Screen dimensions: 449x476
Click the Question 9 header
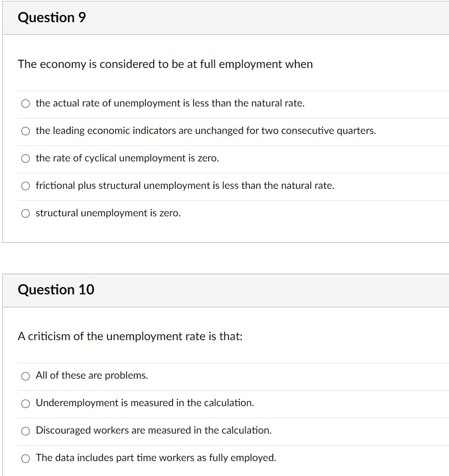52,18
